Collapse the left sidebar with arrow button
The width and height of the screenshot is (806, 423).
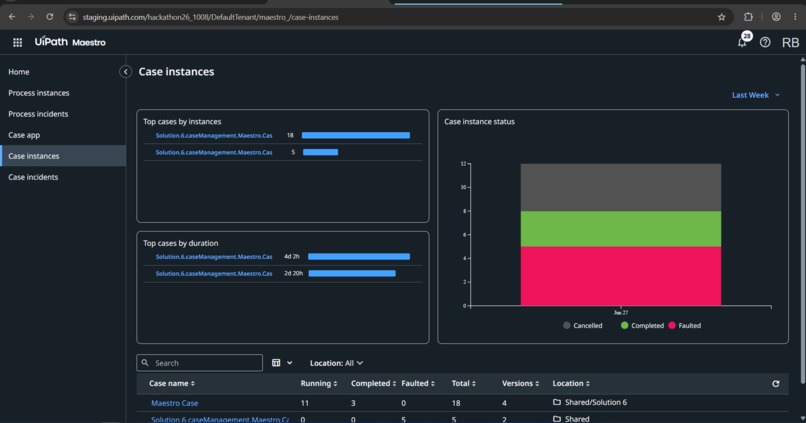tap(125, 72)
